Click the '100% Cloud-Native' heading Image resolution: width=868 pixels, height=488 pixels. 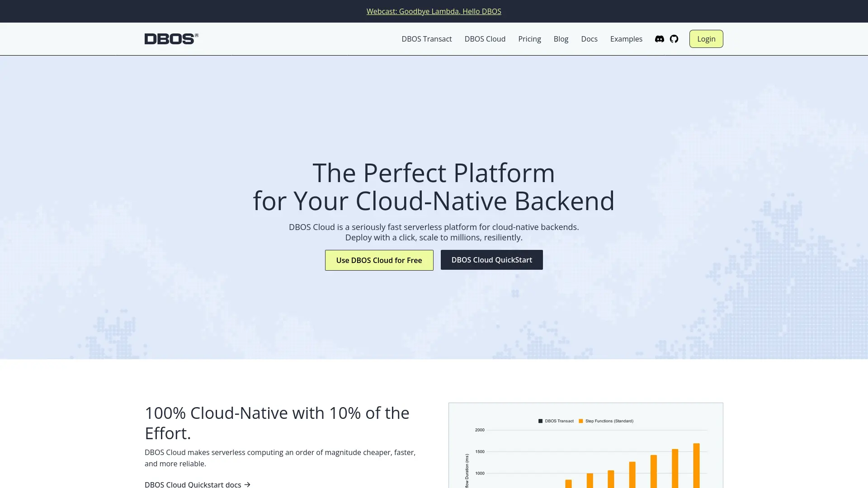click(277, 423)
